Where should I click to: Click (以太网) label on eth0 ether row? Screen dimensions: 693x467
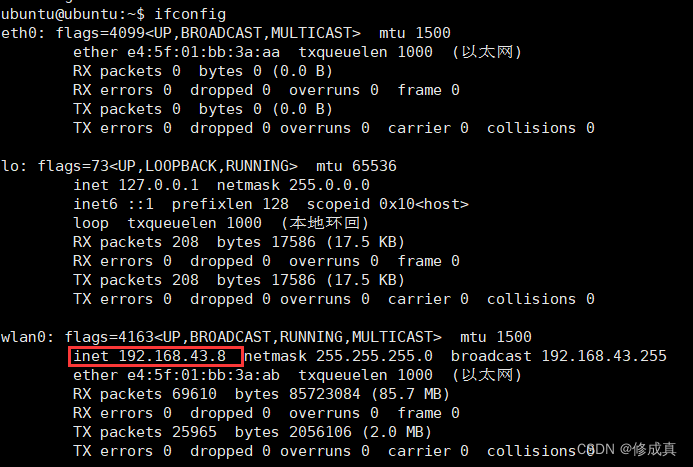coord(487,52)
